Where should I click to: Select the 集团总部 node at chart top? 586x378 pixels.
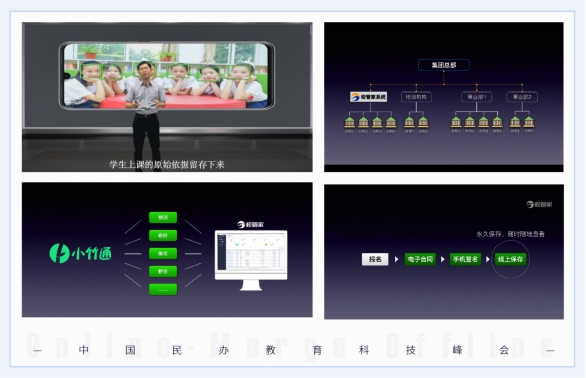coord(444,65)
